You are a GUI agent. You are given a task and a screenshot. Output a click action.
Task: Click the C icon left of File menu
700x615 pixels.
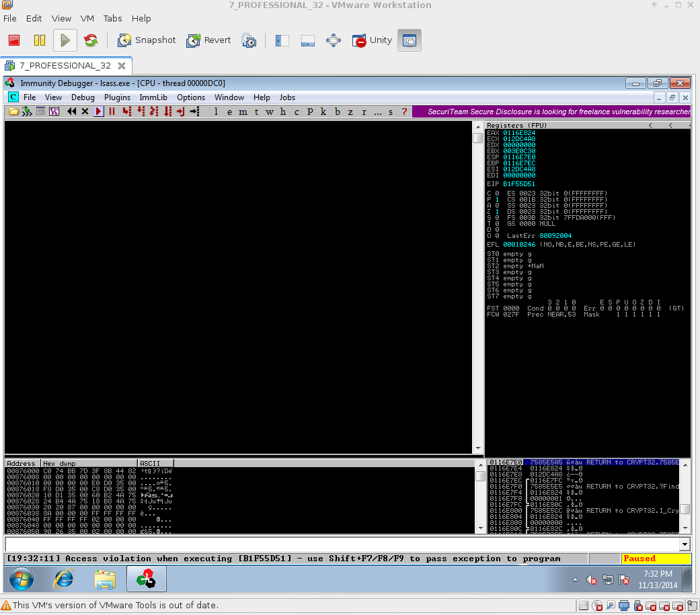13,97
